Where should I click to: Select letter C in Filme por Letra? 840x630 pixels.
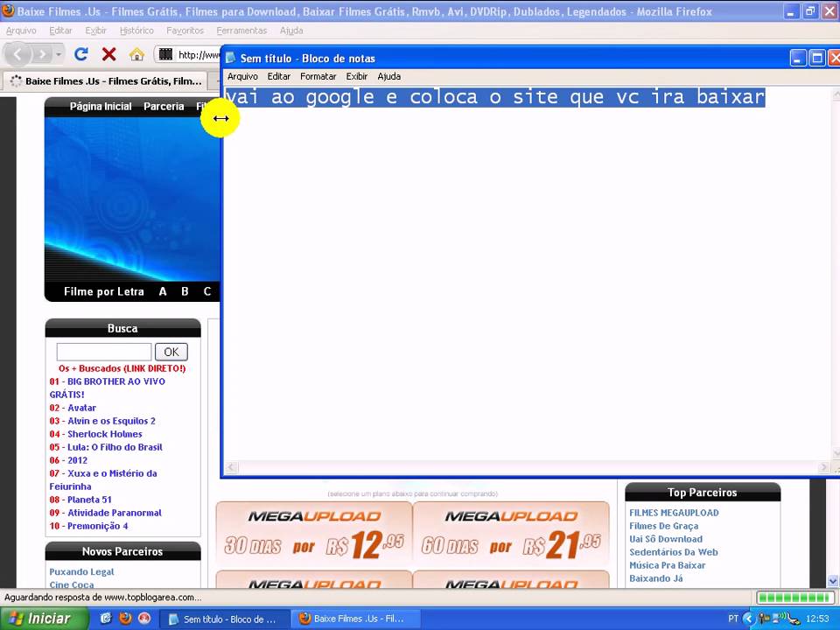click(206, 291)
